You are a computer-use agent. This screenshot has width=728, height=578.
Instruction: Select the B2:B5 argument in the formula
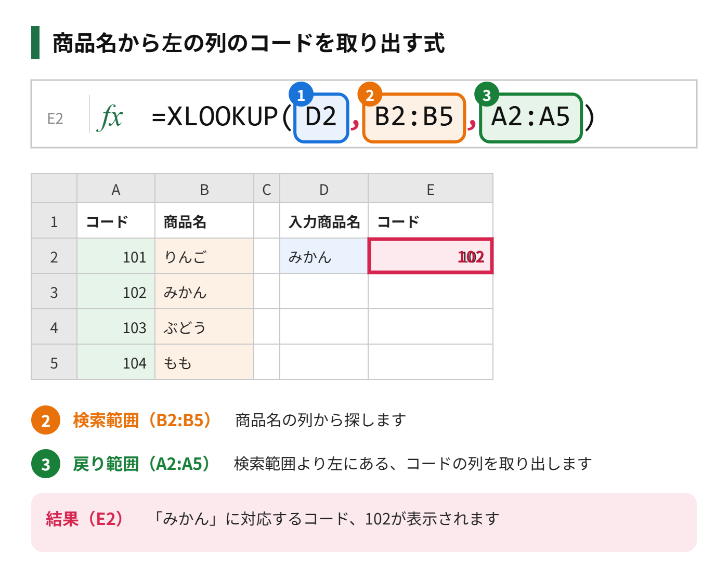click(414, 117)
